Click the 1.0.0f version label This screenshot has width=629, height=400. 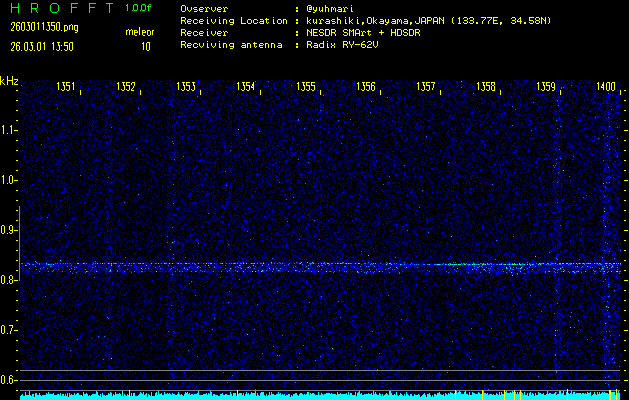tap(139, 7)
